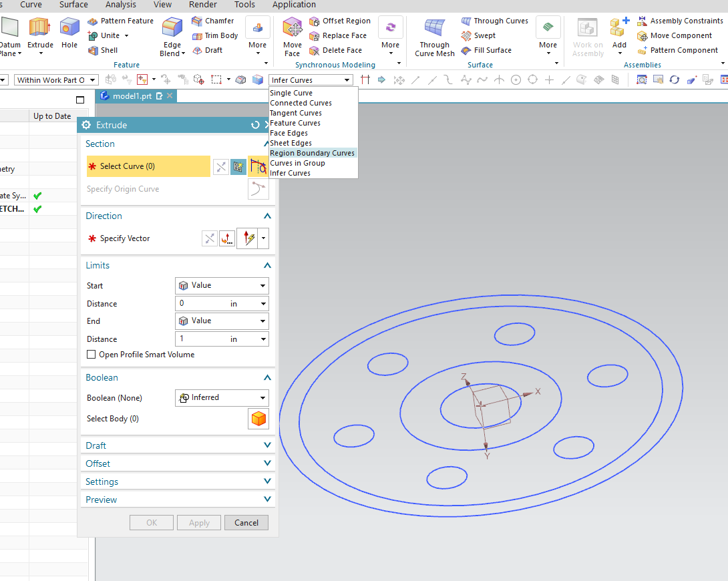The height and width of the screenshot is (581, 728).
Task: Open the Curve ribbon tab
Action: (31, 5)
